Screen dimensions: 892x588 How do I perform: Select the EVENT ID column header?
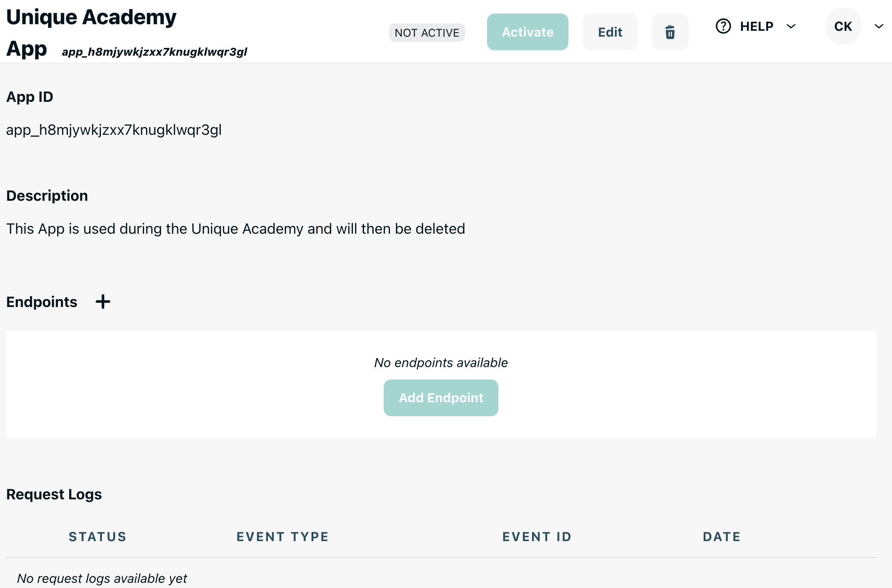(x=537, y=537)
